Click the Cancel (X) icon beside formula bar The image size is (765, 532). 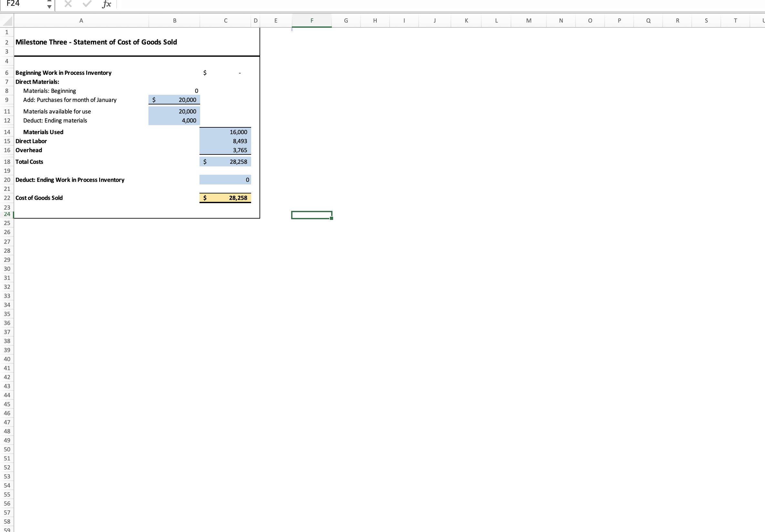(x=68, y=4)
